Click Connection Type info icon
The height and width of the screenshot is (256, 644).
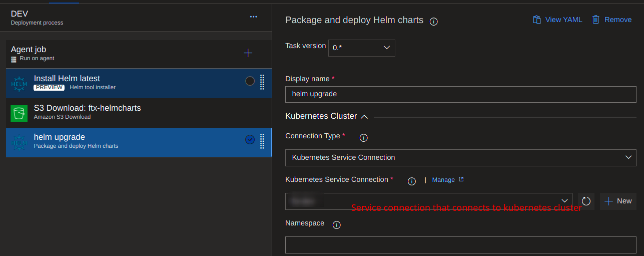pyautogui.click(x=364, y=138)
